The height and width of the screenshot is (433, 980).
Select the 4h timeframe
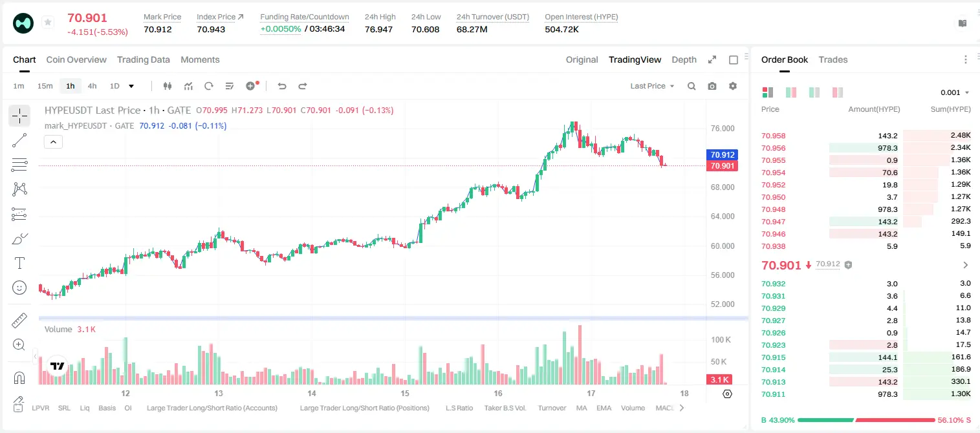[93, 86]
